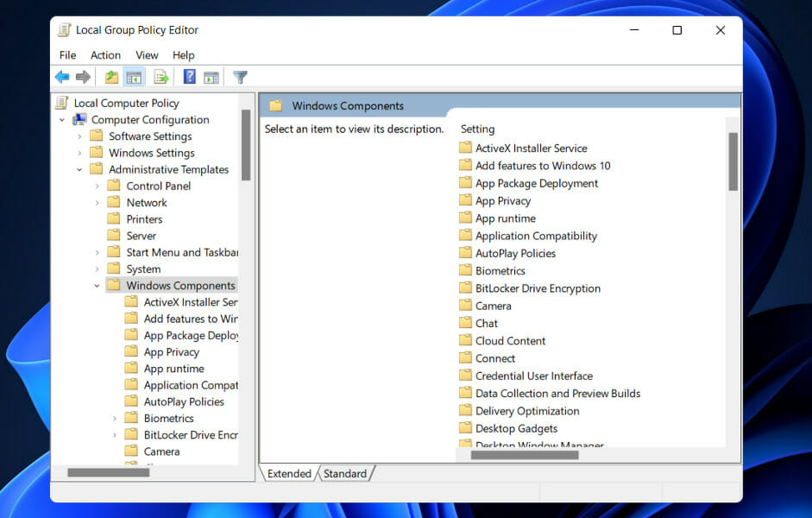The width and height of the screenshot is (812, 518).
Task: Select App Package Deploy in the tree
Action: (191, 335)
